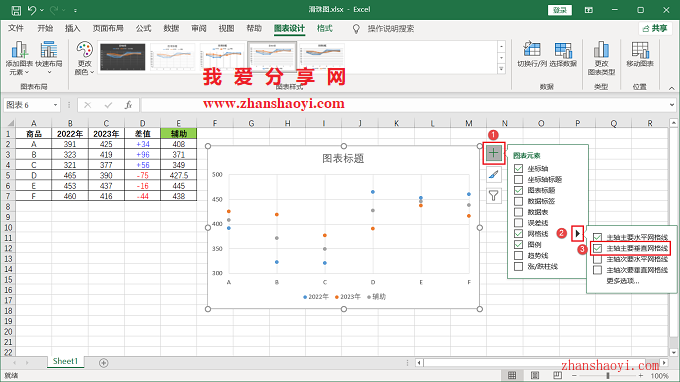
Task: Toggle primary major horizontal gridlines (主轴主要水平网格线) checkbox
Action: click(598, 237)
